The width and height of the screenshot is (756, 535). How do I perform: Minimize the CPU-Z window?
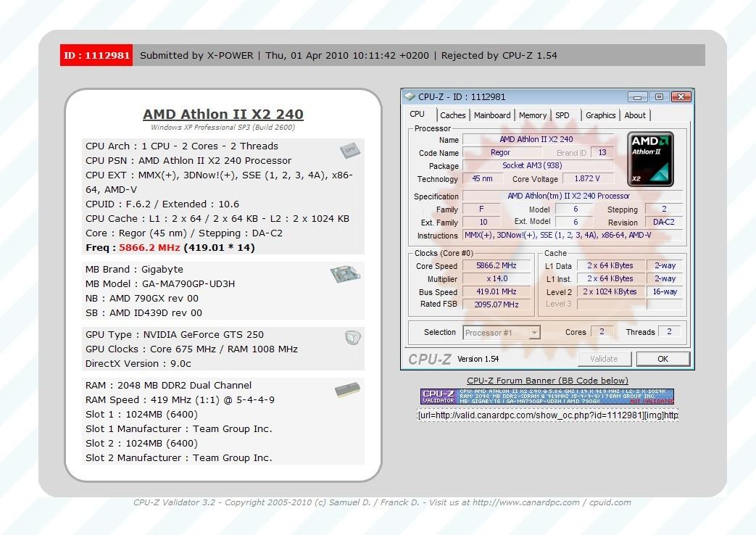click(x=637, y=97)
